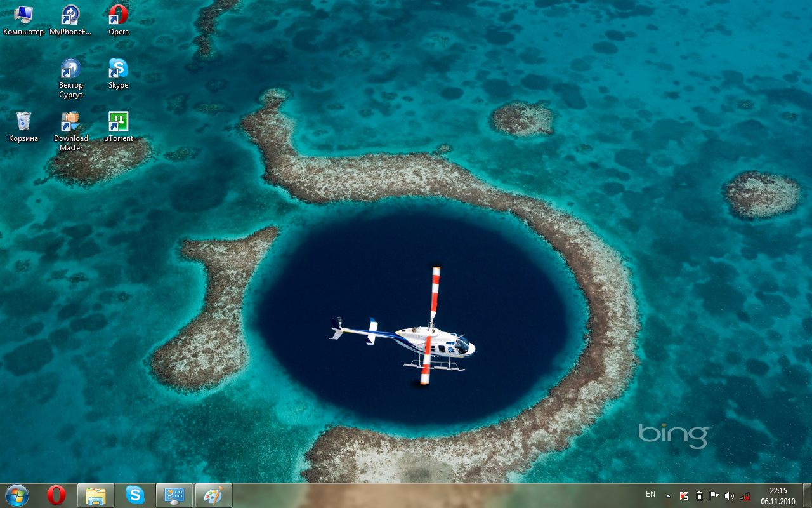Open Skype from the taskbar

click(135, 495)
